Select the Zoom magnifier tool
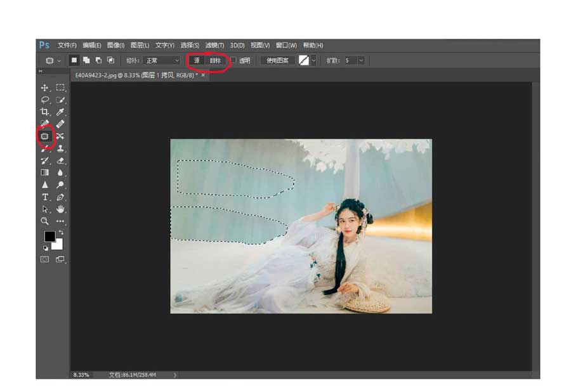The width and height of the screenshot is (571, 392). tap(45, 221)
